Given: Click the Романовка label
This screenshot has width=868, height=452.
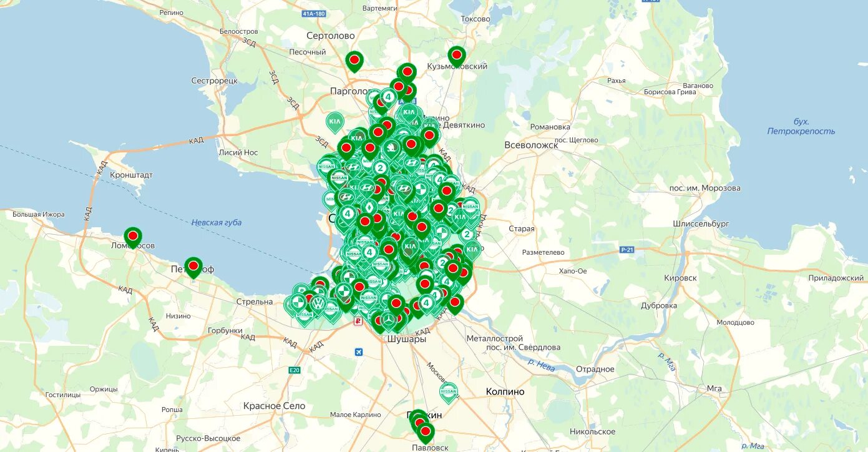Looking at the screenshot, I should click(x=550, y=127).
